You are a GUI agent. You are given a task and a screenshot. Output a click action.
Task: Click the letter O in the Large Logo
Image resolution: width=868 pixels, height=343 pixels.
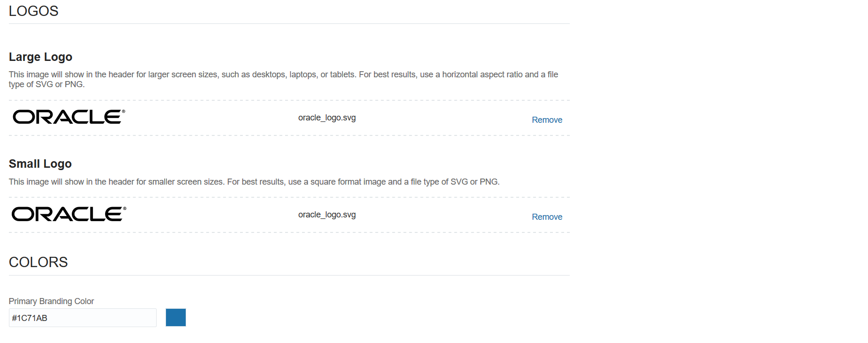pyautogui.click(x=23, y=117)
